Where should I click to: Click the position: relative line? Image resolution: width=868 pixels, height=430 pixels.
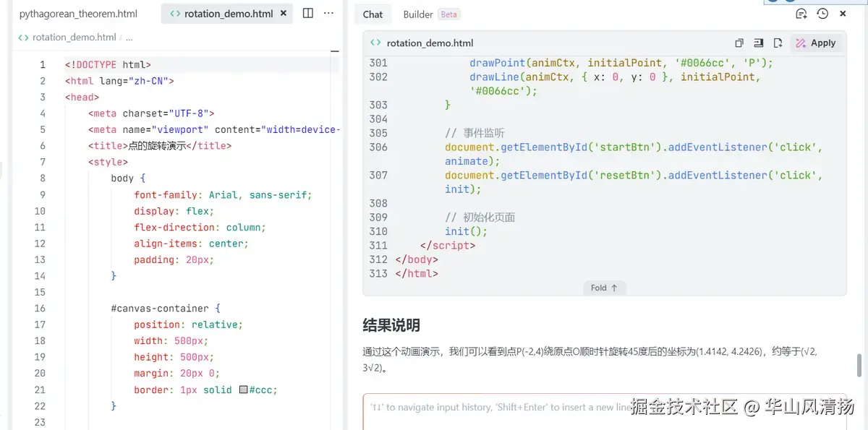click(x=188, y=325)
